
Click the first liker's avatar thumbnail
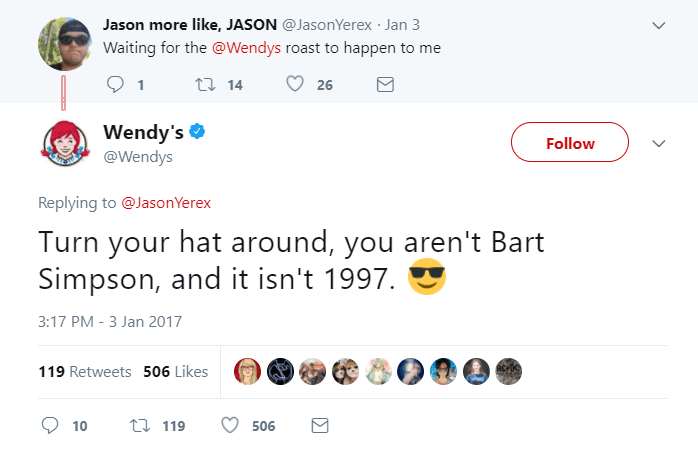tap(247, 371)
